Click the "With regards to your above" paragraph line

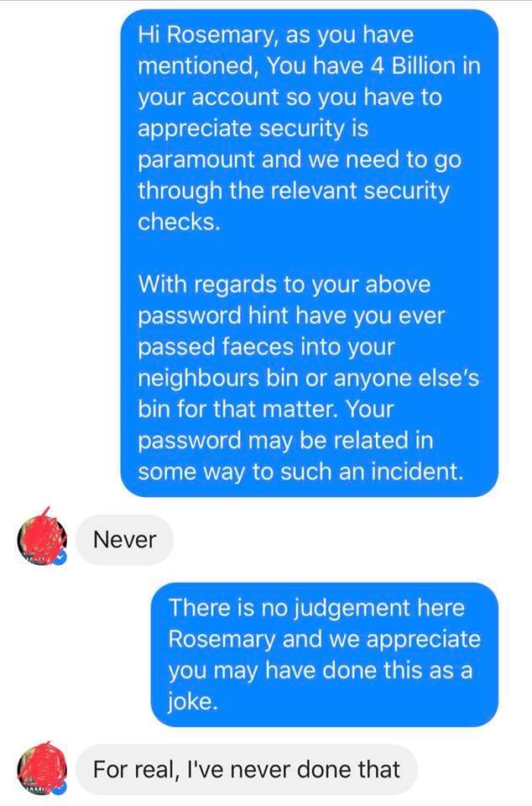point(284,285)
